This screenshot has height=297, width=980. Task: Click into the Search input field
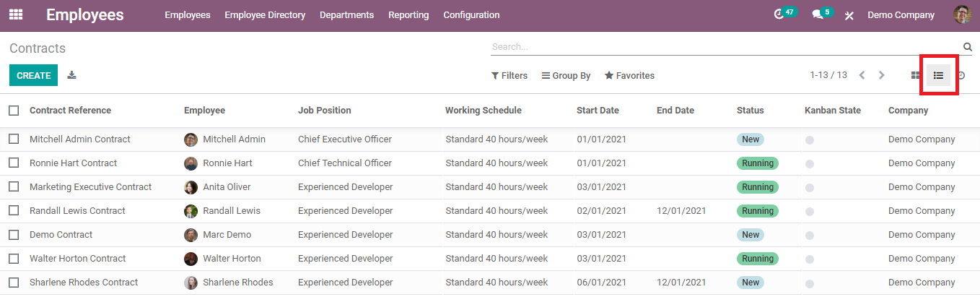pos(722,47)
